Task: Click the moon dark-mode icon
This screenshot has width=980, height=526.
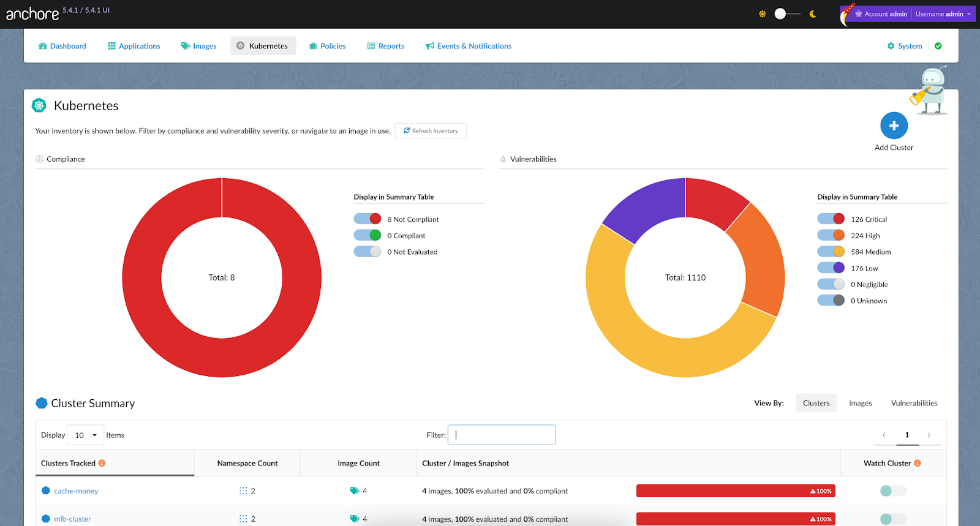Action: [x=813, y=14]
